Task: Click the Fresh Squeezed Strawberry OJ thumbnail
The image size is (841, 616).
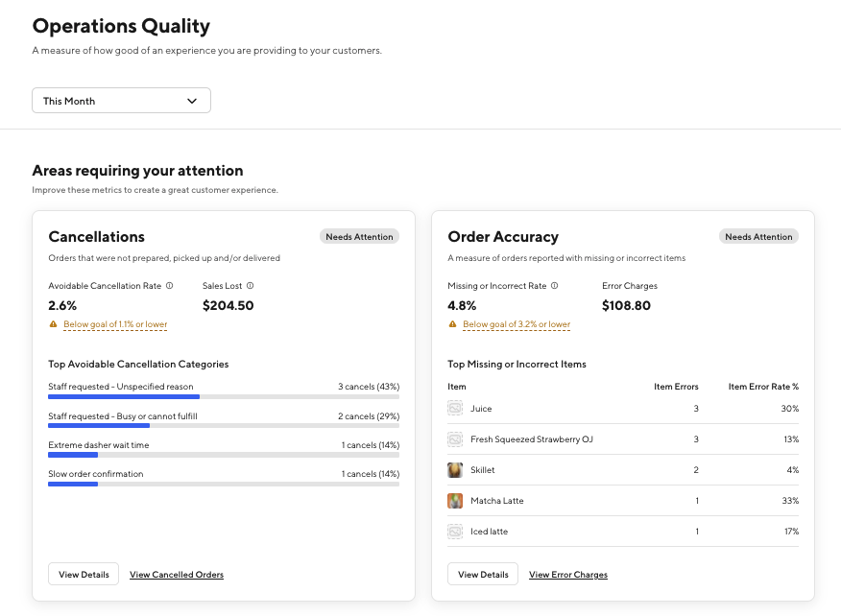Action: tap(453, 438)
